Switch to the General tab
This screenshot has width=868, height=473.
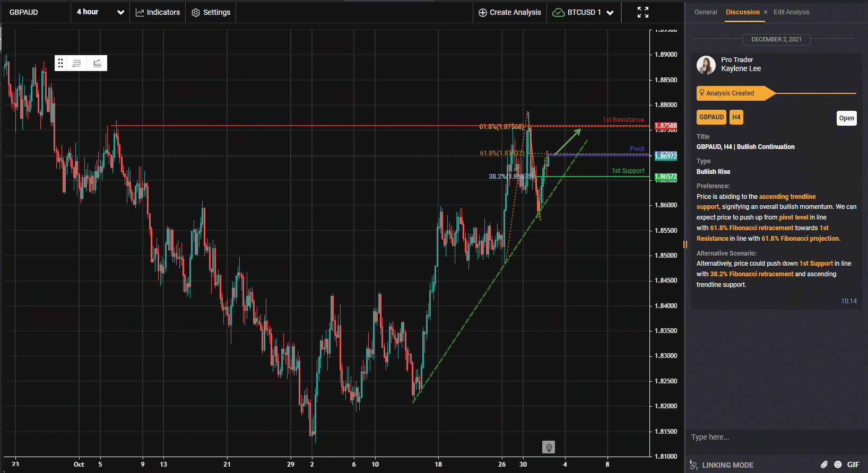click(x=706, y=12)
